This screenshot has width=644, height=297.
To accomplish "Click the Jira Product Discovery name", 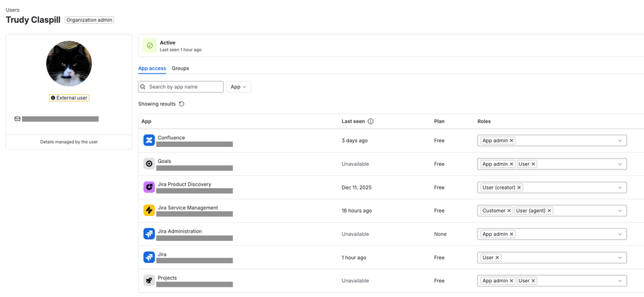I will 184,184.
